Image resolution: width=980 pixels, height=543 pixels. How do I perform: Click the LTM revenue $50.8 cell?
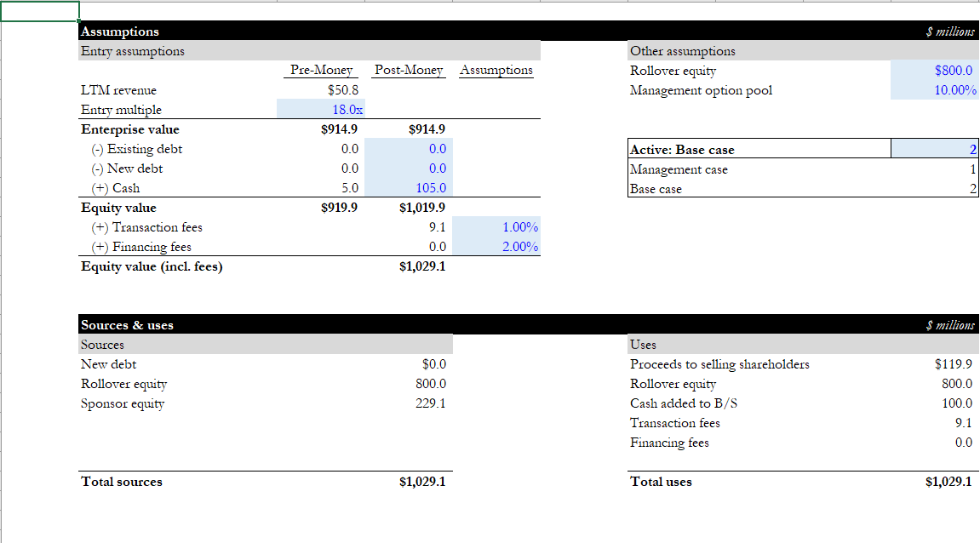tap(321, 90)
